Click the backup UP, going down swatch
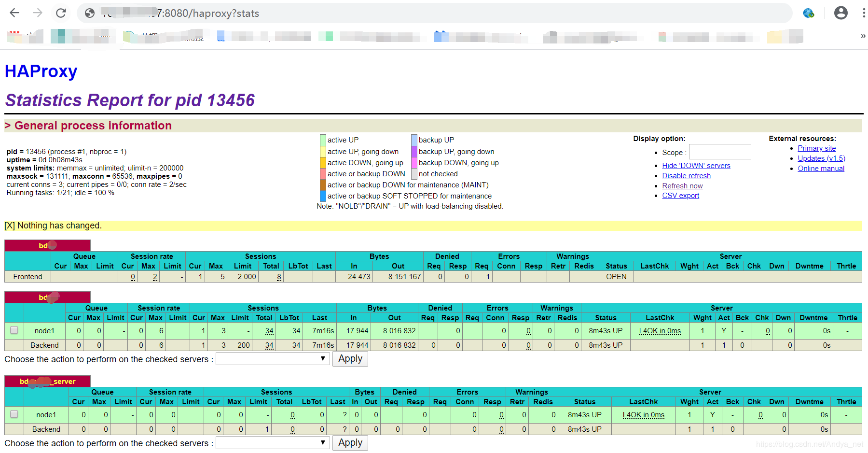The image size is (868, 453). pyautogui.click(x=414, y=152)
